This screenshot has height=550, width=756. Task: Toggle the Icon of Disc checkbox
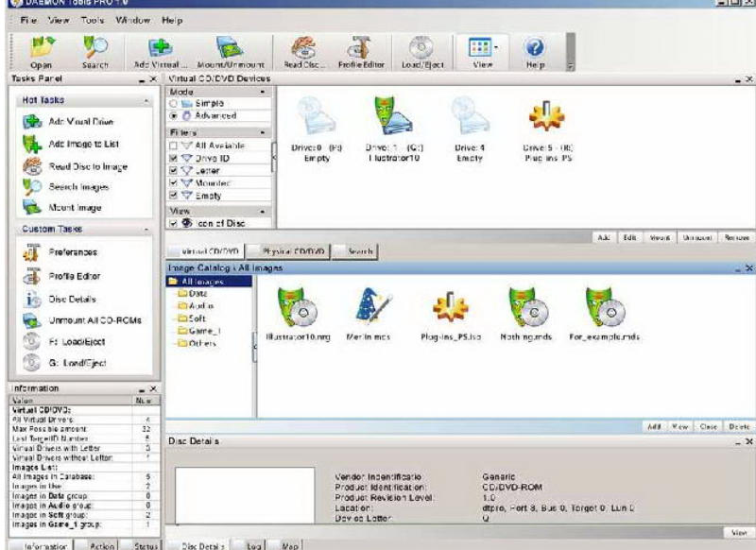pos(173,224)
